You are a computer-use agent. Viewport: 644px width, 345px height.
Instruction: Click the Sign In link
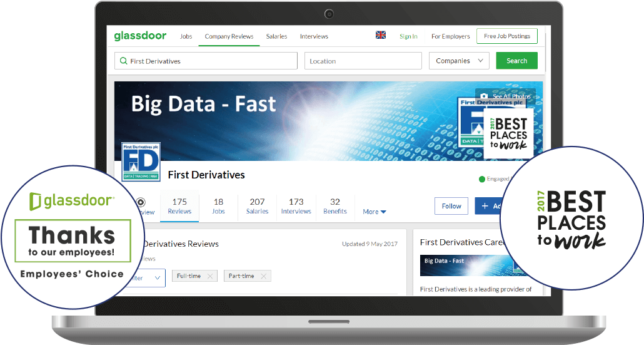click(408, 36)
